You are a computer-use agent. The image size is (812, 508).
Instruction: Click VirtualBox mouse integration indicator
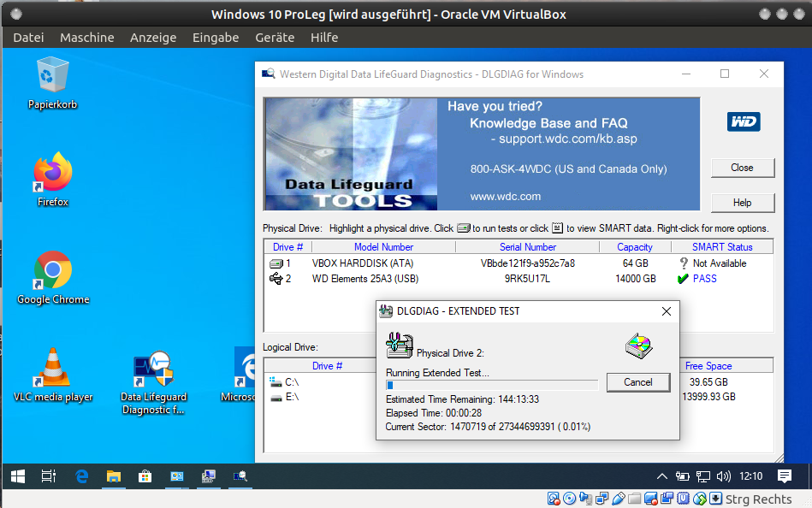click(700, 499)
